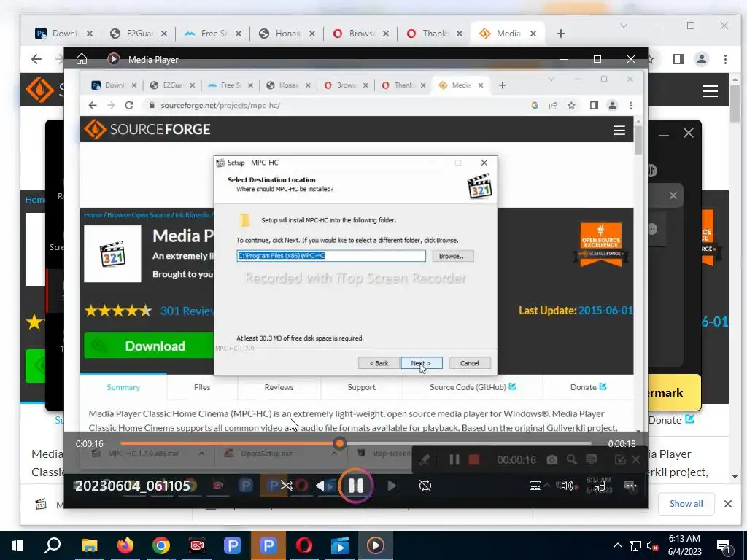Close the dark popup behind Media Player

click(x=689, y=133)
